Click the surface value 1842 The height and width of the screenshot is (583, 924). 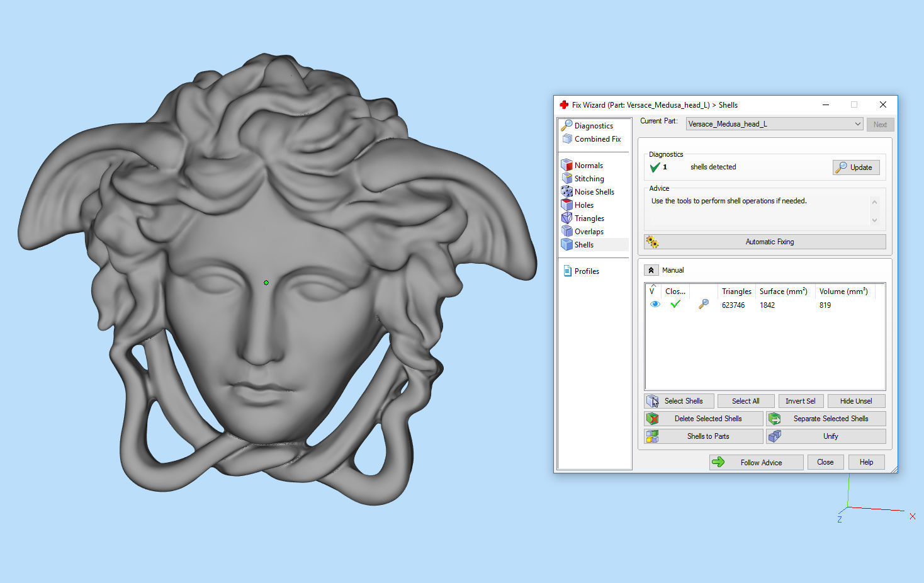[x=767, y=305]
